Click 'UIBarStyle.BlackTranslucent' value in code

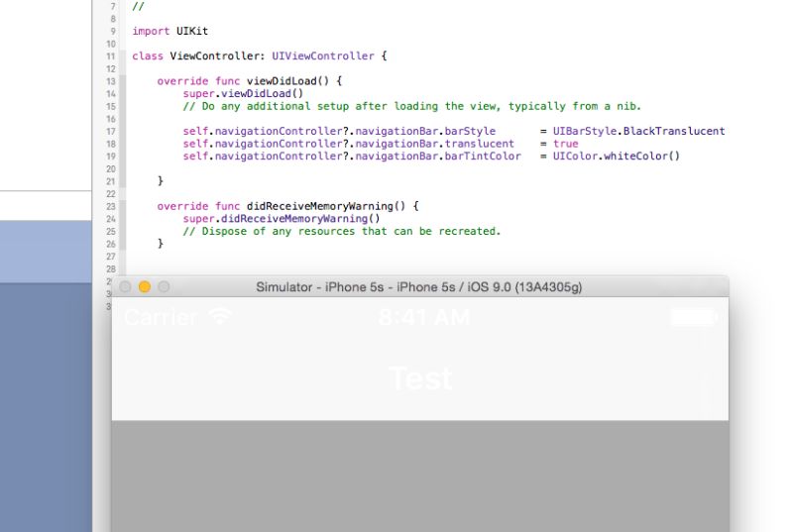pos(638,131)
